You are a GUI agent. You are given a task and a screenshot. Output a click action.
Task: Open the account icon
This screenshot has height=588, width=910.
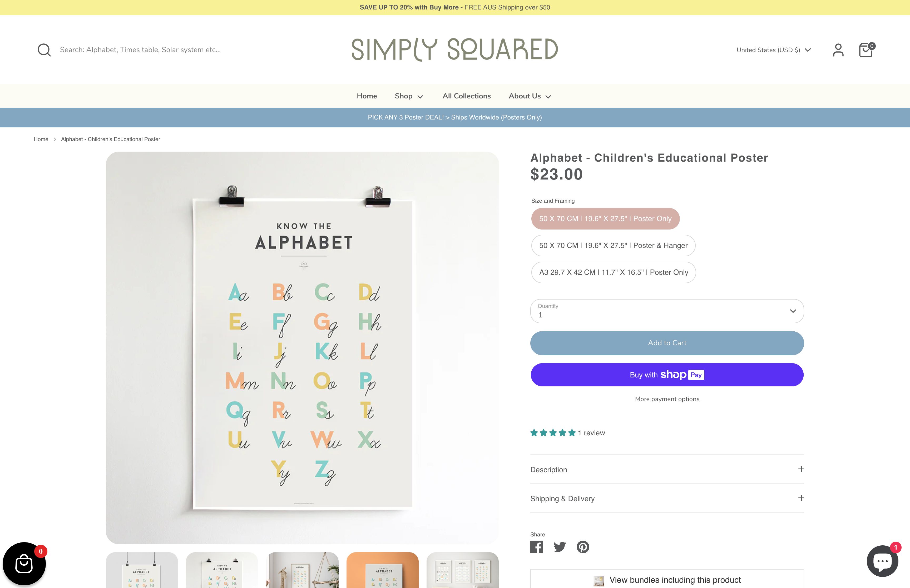point(839,50)
